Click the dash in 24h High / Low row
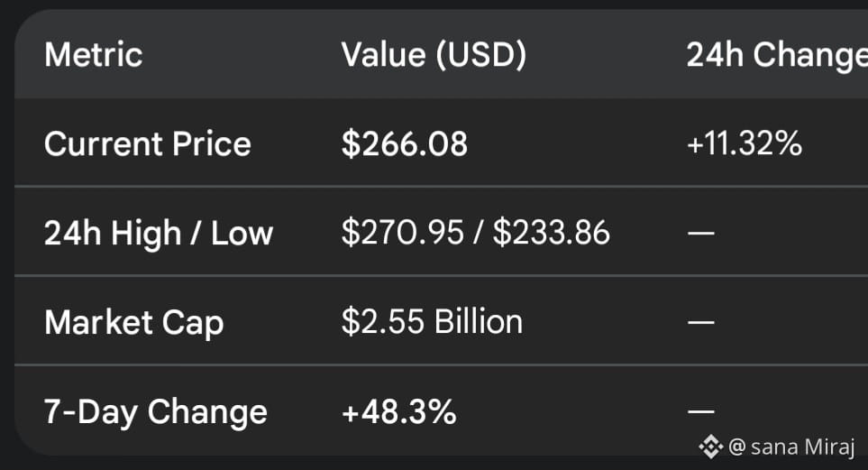Screen dimensions: 868x470 701,233
